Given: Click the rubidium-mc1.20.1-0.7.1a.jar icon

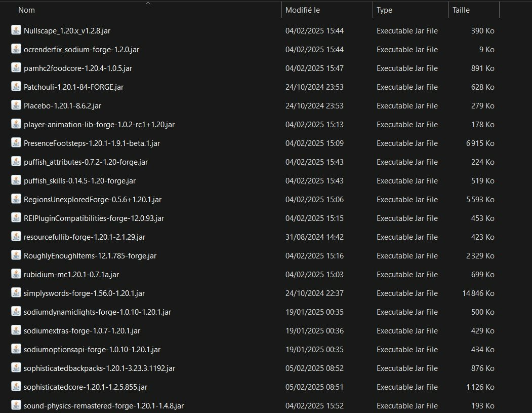Looking at the screenshot, I should coord(16,274).
